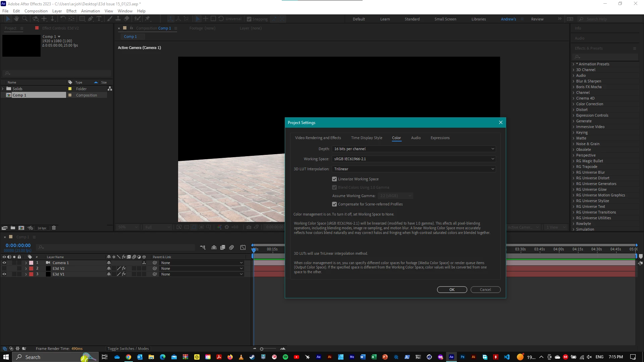Image resolution: width=644 pixels, height=362 pixels.
Task: Choose the Horizontal Type tool
Action: click(99, 19)
